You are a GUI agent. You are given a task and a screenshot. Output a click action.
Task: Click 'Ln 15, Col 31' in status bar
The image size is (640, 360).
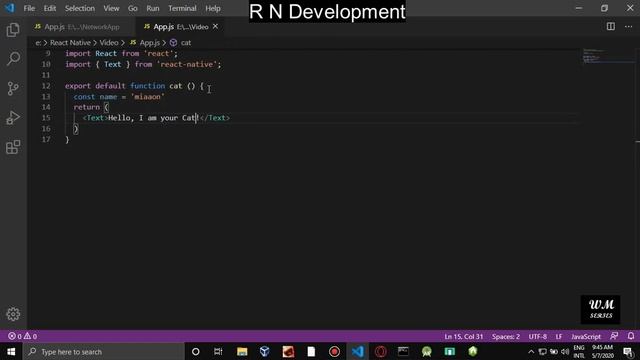pos(463,336)
